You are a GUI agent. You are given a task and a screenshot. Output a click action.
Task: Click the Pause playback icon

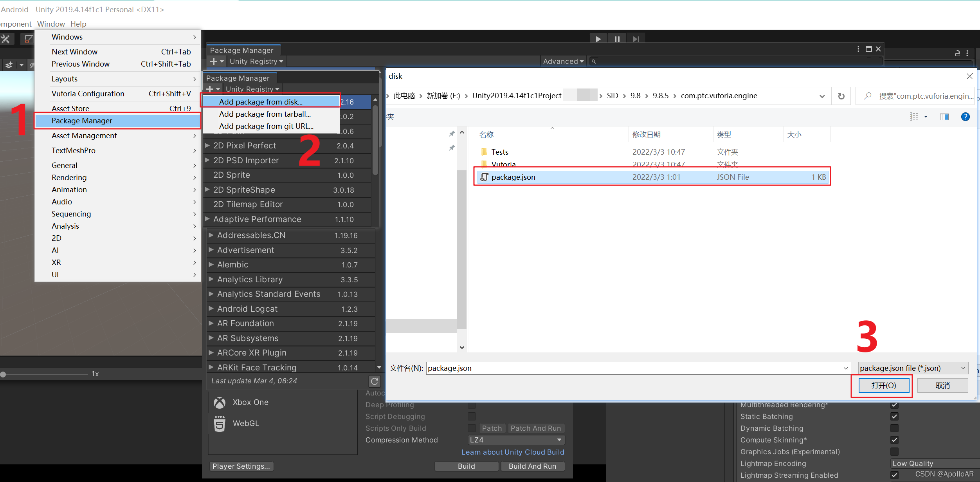tap(617, 39)
